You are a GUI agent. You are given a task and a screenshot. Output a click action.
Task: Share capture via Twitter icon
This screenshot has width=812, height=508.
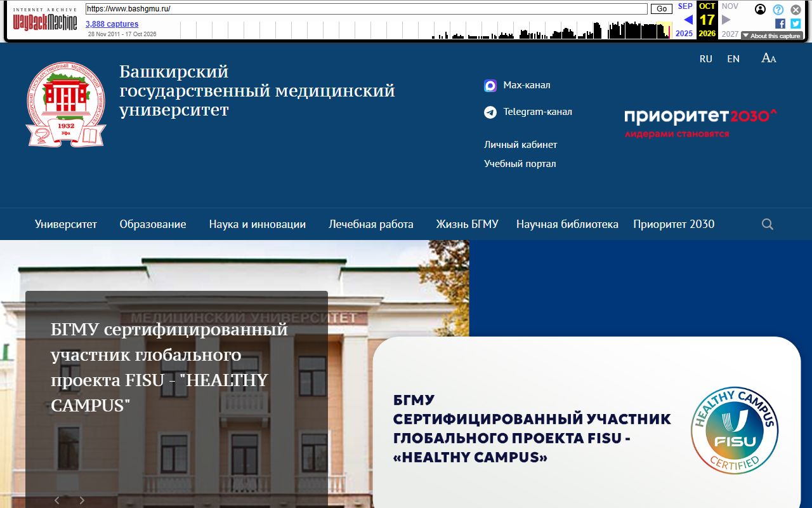click(796, 23)
